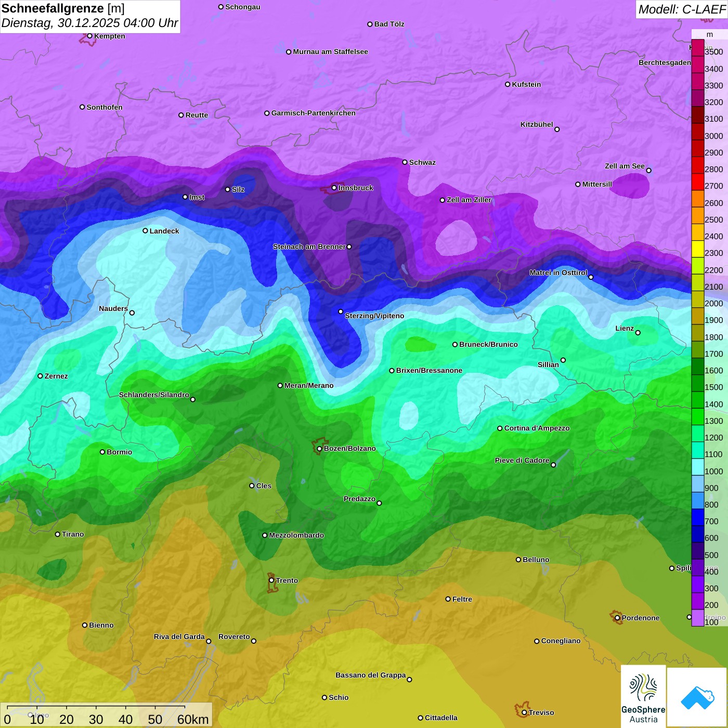
Task: Click the legend value 3500
Action: coord(713,52)
